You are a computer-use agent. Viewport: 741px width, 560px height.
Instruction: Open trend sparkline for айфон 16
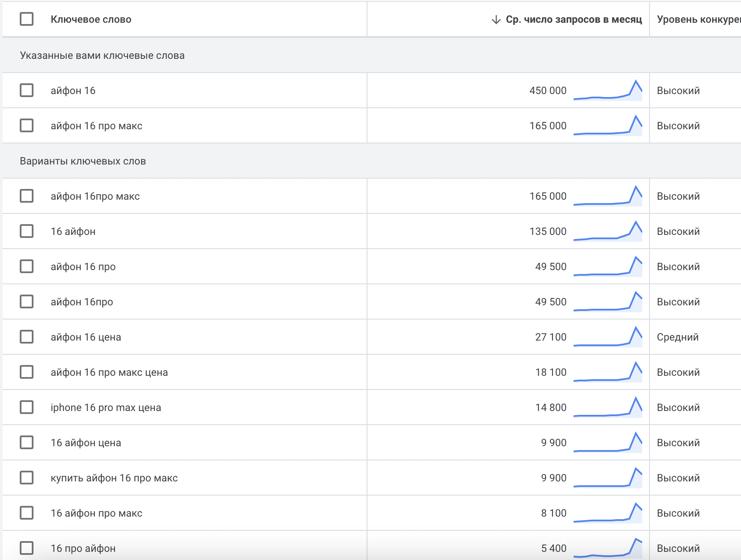[x=608, y=90]
